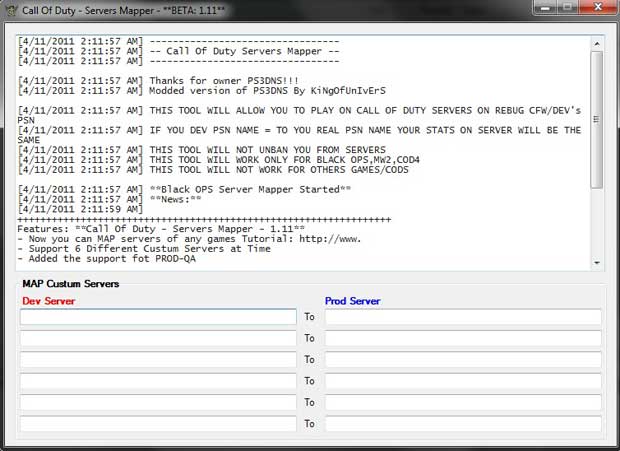Focus the sixth Dev Server text box

[158, 423]
